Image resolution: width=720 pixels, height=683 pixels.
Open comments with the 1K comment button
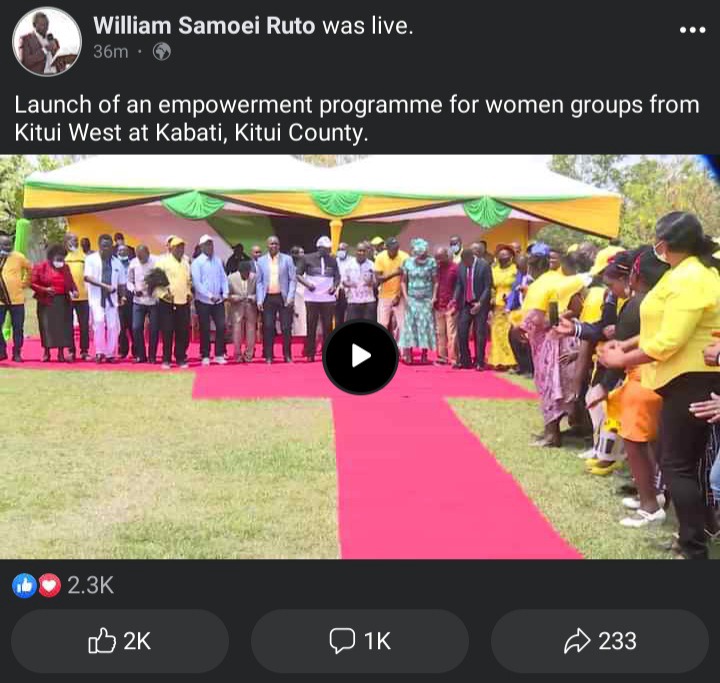(x=360, y=641)
